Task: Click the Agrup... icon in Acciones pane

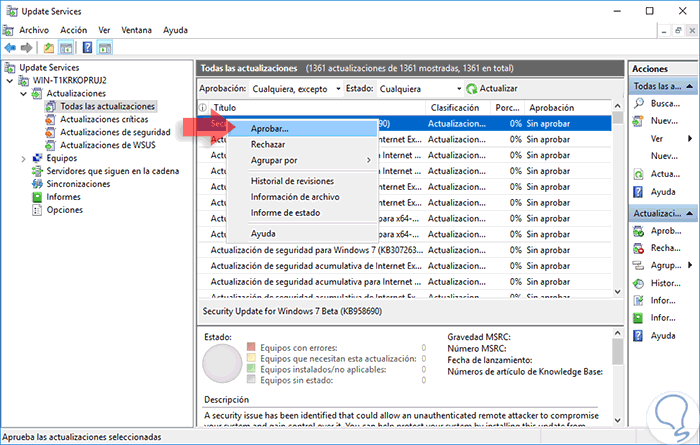Action: pos(639,266)
